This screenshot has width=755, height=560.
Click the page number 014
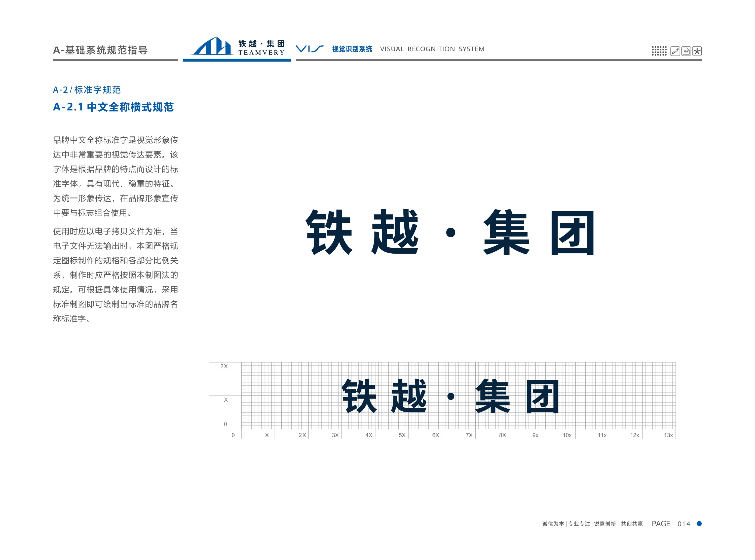pyautogui.click(x=684, y=524)
